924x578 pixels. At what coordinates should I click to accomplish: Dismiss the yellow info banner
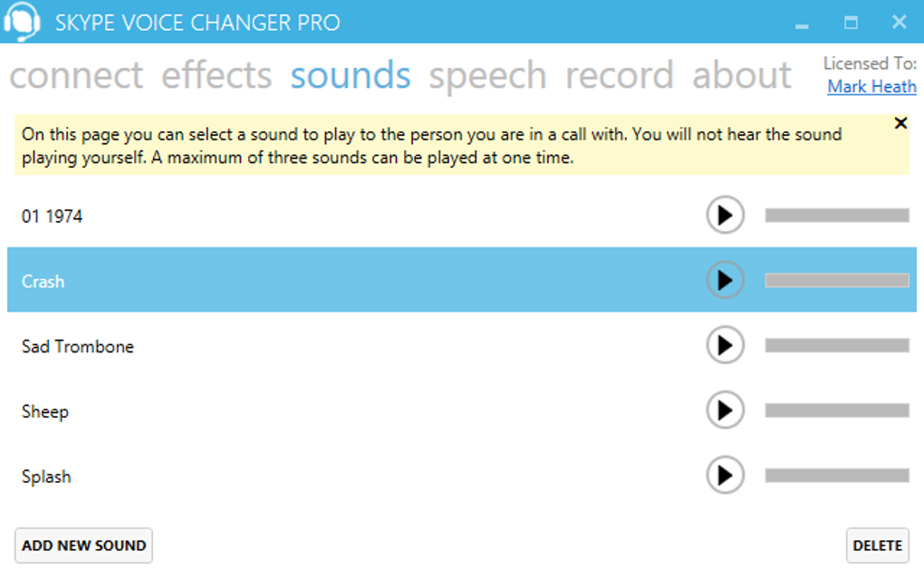(900, 123)
